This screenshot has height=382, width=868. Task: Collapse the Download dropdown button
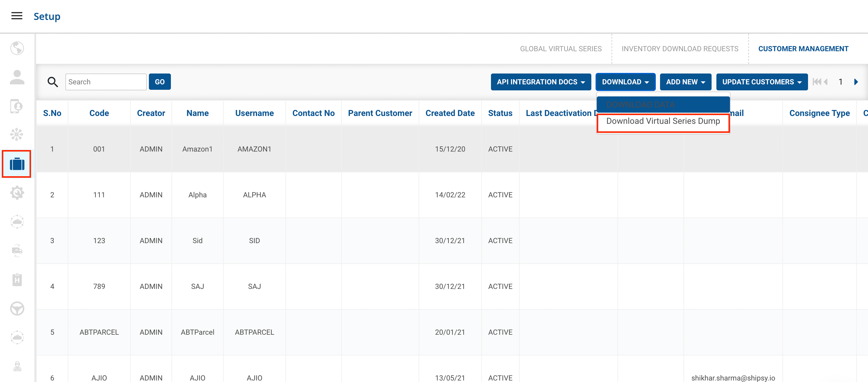(625, 82)
